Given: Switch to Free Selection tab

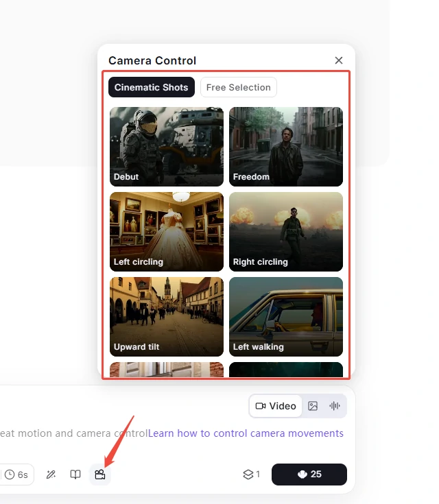Looking at the screenshot, I should (x=238, y=87).
